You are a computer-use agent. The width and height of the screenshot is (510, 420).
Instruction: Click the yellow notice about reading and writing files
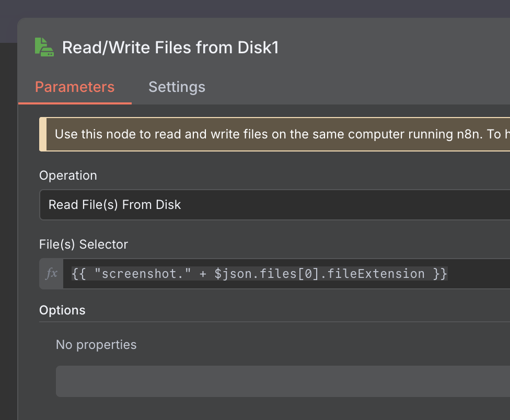[x=274, y=134]
